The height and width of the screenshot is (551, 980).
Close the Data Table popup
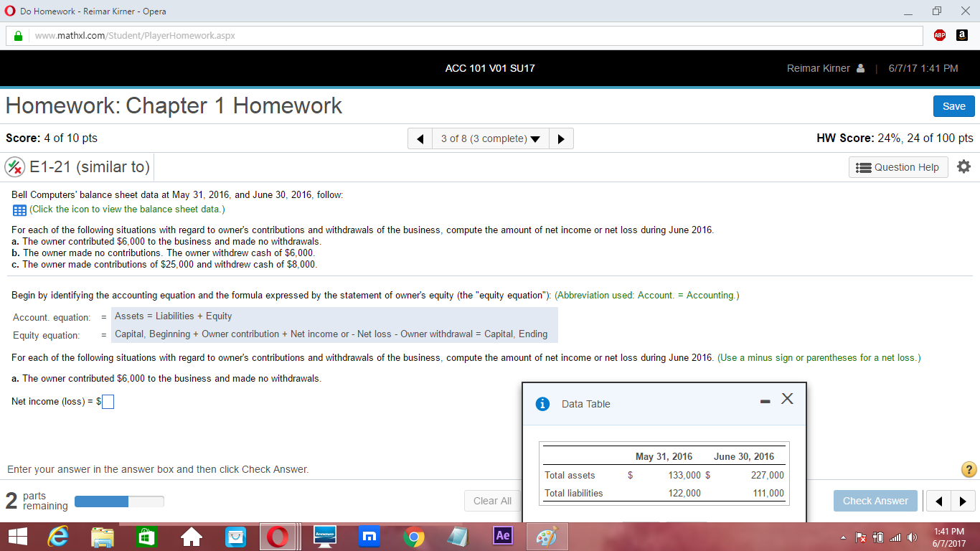[787, 399]
